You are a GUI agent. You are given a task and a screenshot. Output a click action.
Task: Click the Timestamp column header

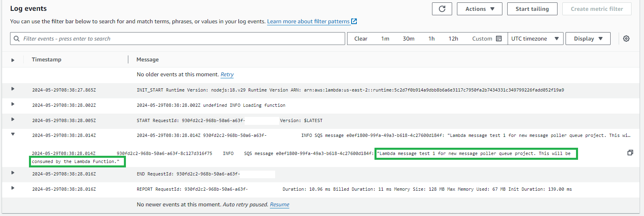pos(47,59)
